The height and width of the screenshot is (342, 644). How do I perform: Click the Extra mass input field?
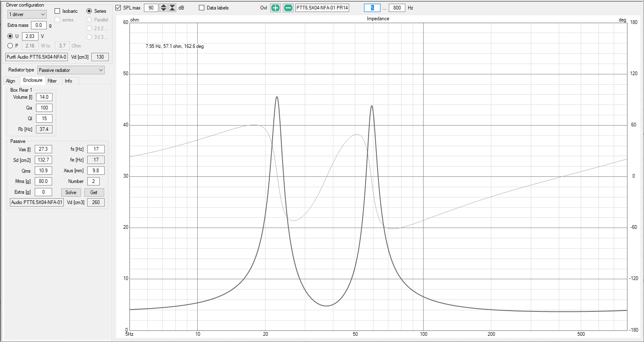click(x=39, y=25)
